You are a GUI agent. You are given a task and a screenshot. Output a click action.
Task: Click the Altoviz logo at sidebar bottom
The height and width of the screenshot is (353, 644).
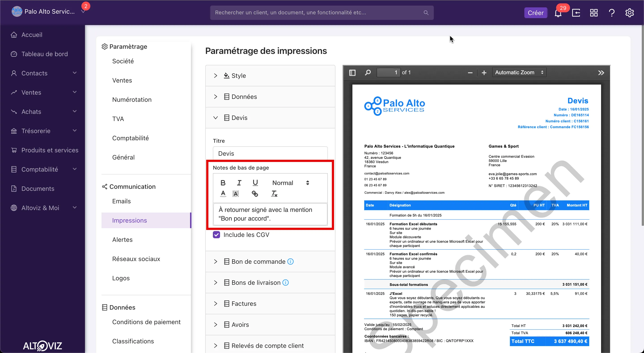tap(42, 346)
